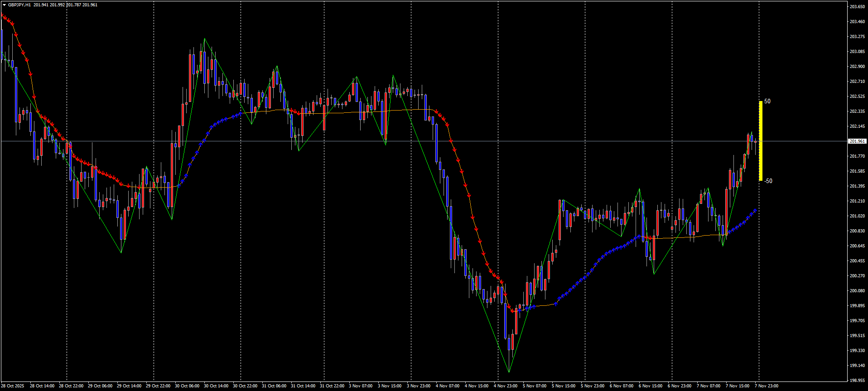The height and width of the screenshot is (391, 868).
Task: Select the yellow vertical pip range bar
Action: coord(761,141)
